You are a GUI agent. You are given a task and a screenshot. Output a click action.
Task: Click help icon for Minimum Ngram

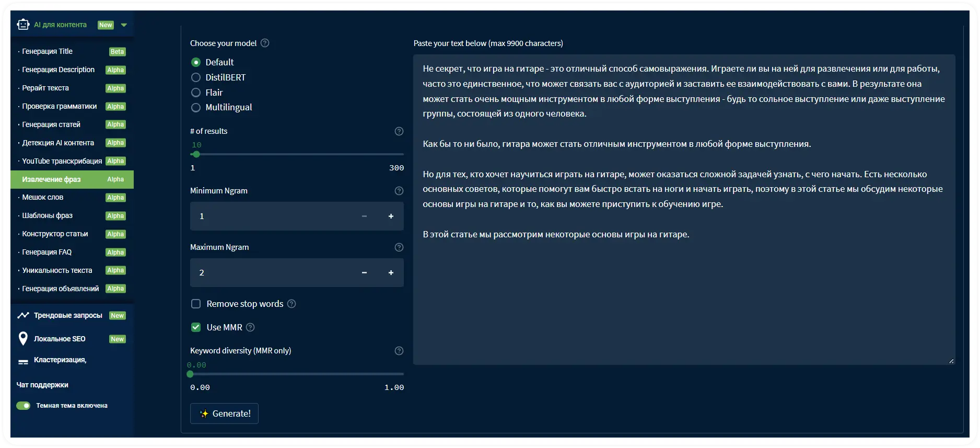coord(399,191)
